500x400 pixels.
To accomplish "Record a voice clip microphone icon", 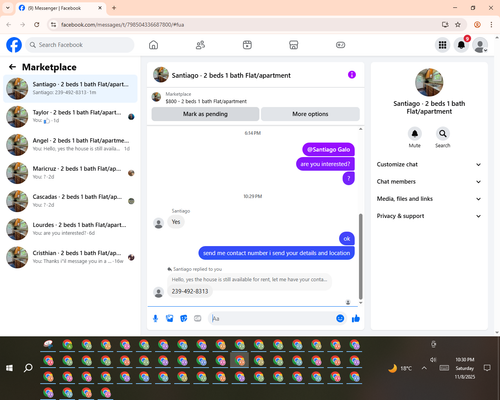I will coord(155,318).
